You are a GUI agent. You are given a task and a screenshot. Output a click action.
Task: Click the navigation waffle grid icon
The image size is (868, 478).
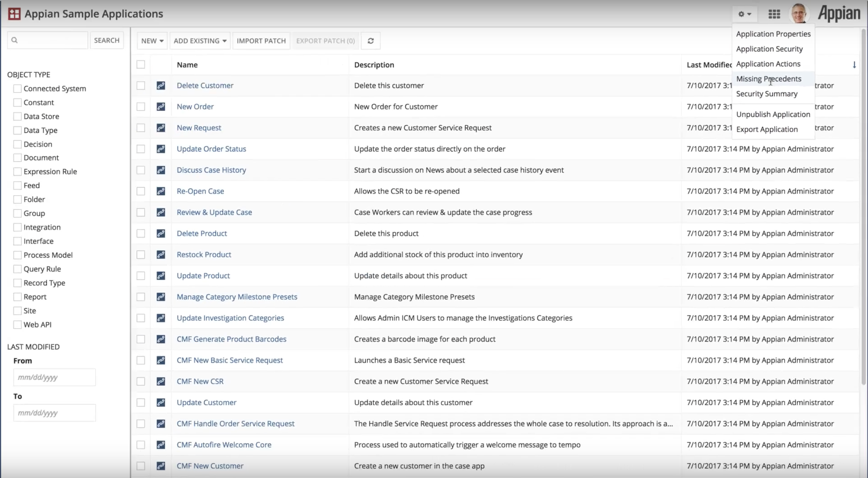(x=774, y=14)
